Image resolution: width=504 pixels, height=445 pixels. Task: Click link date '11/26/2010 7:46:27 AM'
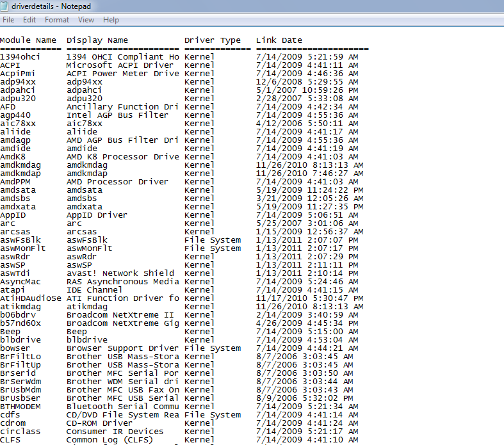click(x=309, y=174)
